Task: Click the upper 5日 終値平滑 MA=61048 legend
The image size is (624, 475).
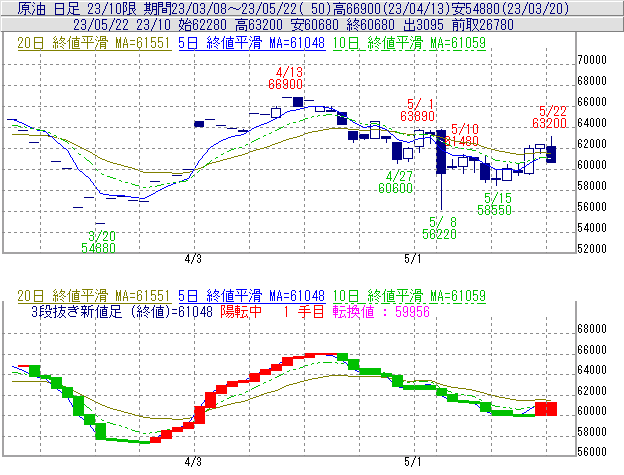Action: tap(252, 43)
